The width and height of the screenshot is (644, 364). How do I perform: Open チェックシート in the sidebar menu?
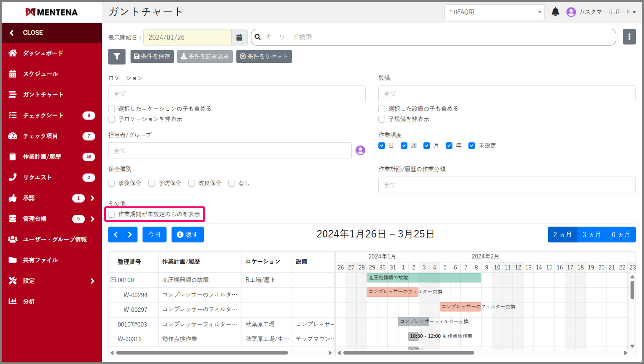tap(43, 115)
